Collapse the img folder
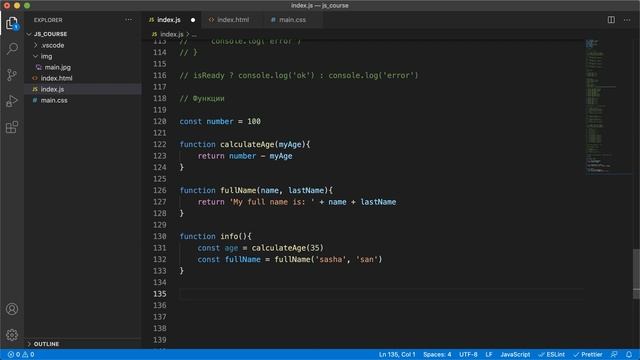 36,56
